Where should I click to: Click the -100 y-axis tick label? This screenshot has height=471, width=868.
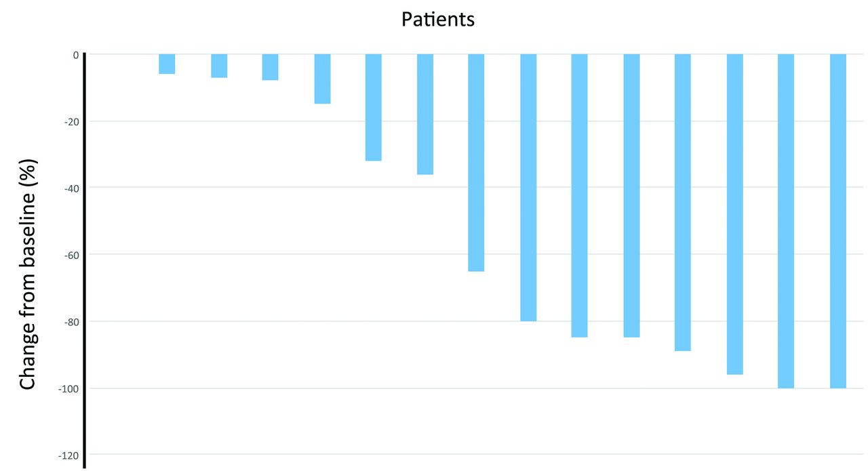click(69, 388)
